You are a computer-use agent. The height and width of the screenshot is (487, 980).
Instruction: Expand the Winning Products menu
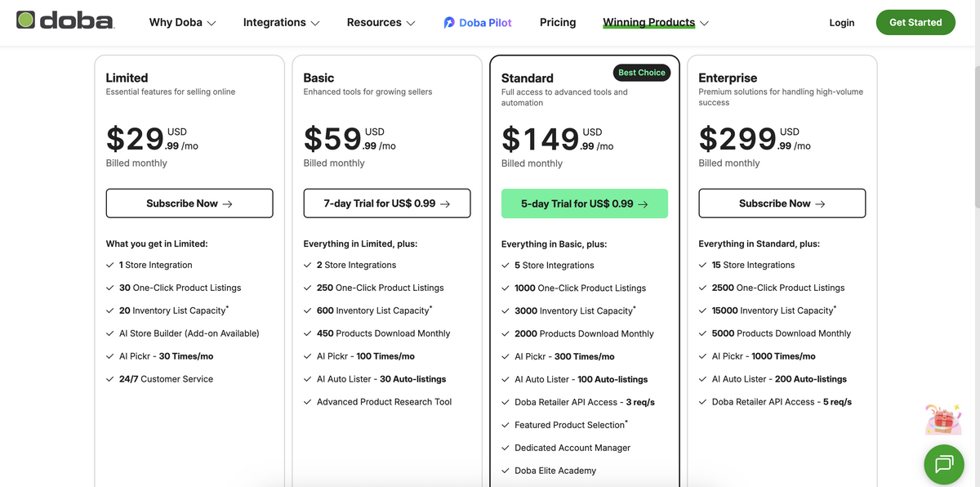click(655, 22)
